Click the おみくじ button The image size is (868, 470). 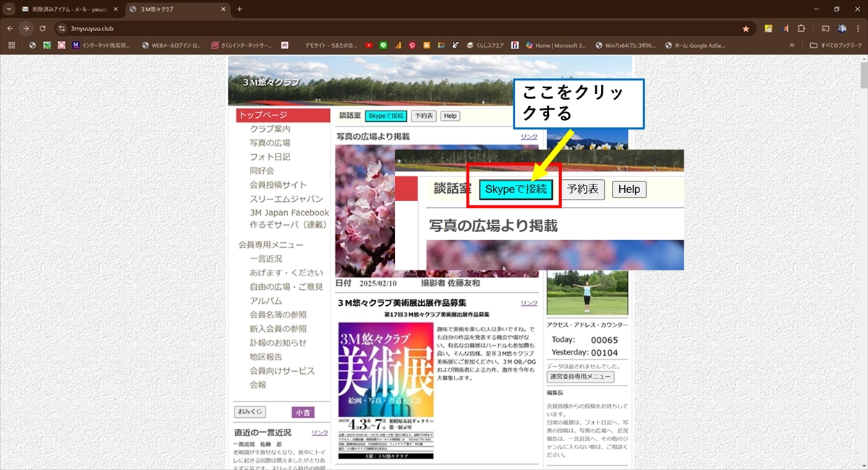250,411
